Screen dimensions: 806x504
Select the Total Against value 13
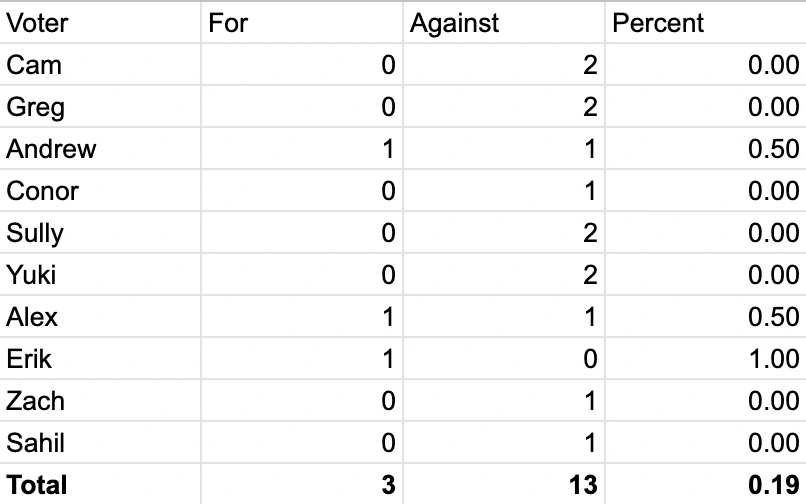pos(503,485)
